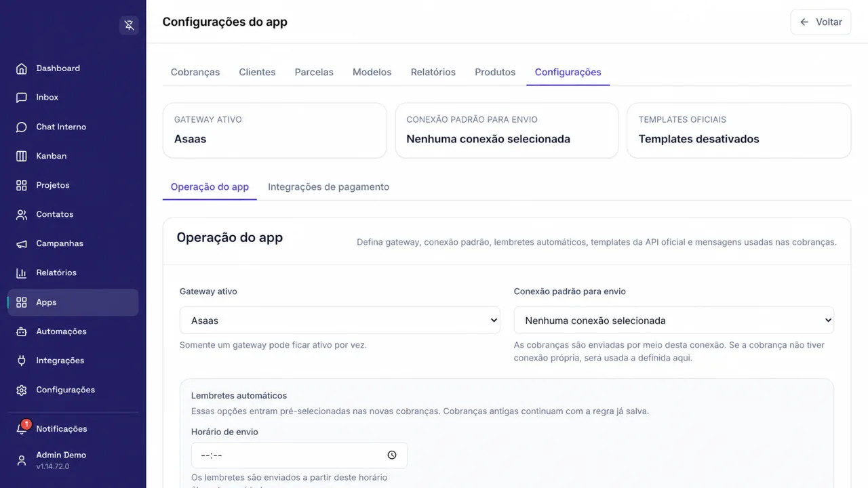Open the Contatos people icon
The image size is (868, 488).
tap(22, 214)
